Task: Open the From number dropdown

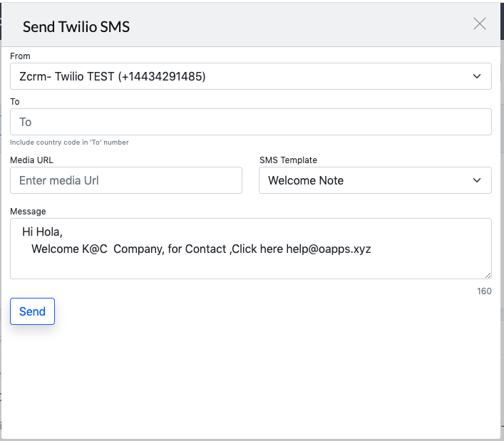Action: [x=251, y=76]
